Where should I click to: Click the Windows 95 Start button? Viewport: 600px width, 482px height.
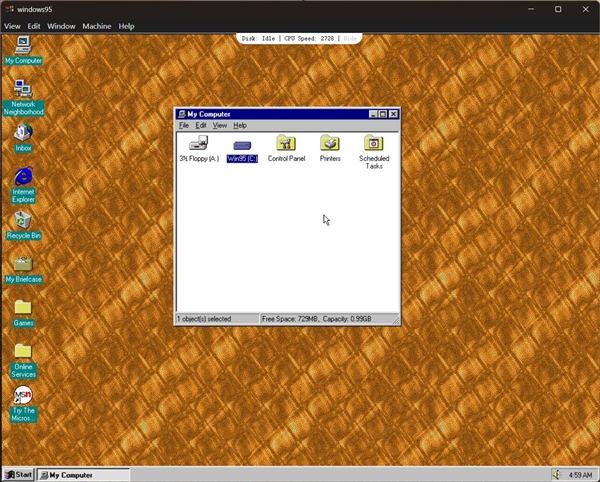[x=19, y=475]
